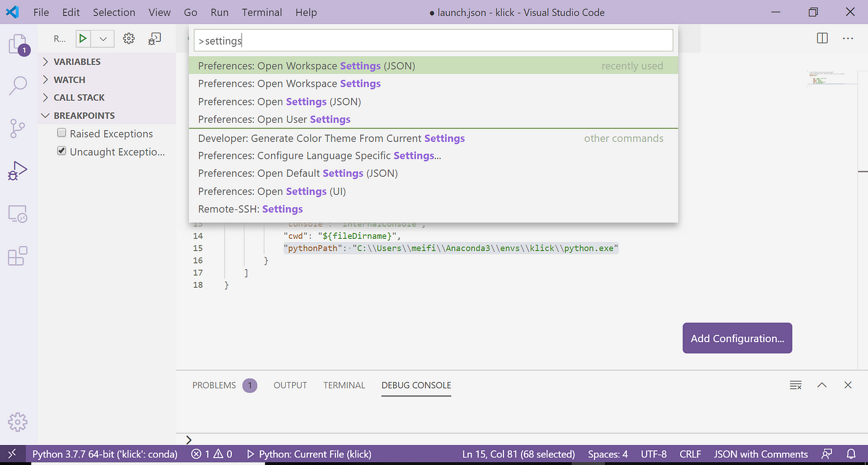Click the Ln 15, Col 81 position indicator

519,454
